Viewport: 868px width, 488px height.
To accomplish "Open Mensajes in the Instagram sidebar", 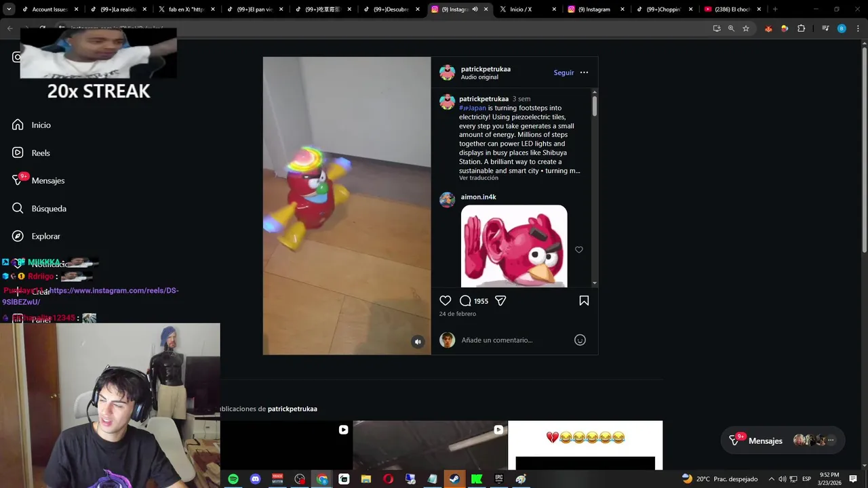I will click(x=38, y=180).
